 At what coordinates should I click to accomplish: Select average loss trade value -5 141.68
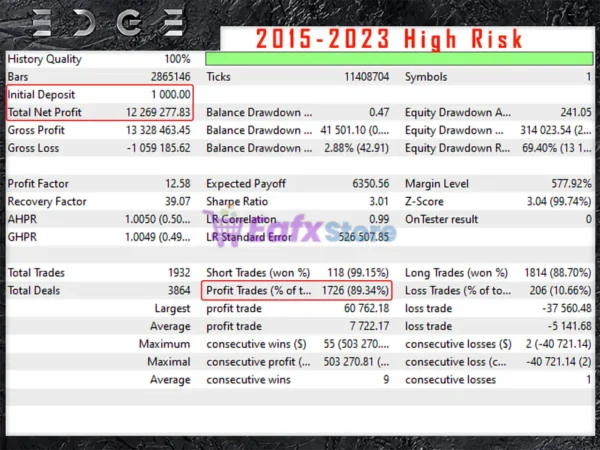pos(569,326)
